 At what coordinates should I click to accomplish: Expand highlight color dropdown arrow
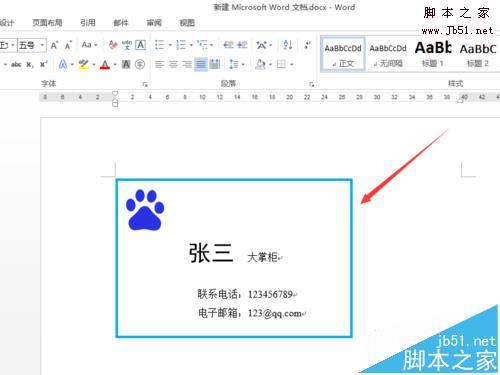pyautogui.click(x=94, y=64)
